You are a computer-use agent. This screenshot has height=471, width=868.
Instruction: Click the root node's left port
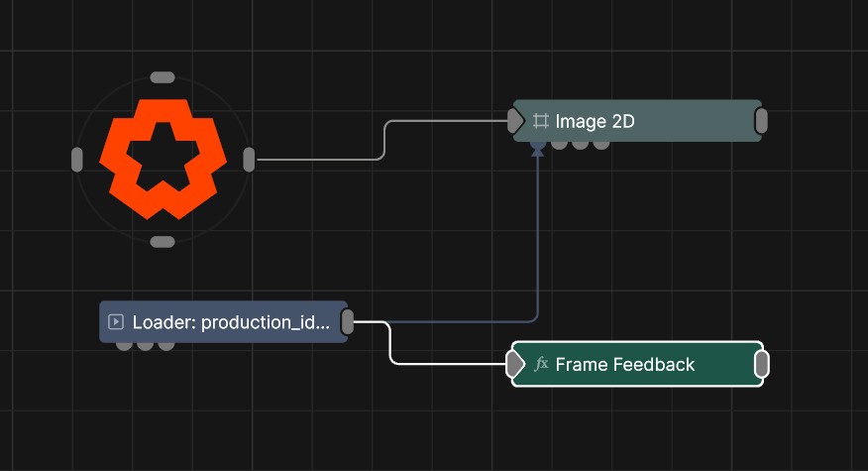point(77,159)
